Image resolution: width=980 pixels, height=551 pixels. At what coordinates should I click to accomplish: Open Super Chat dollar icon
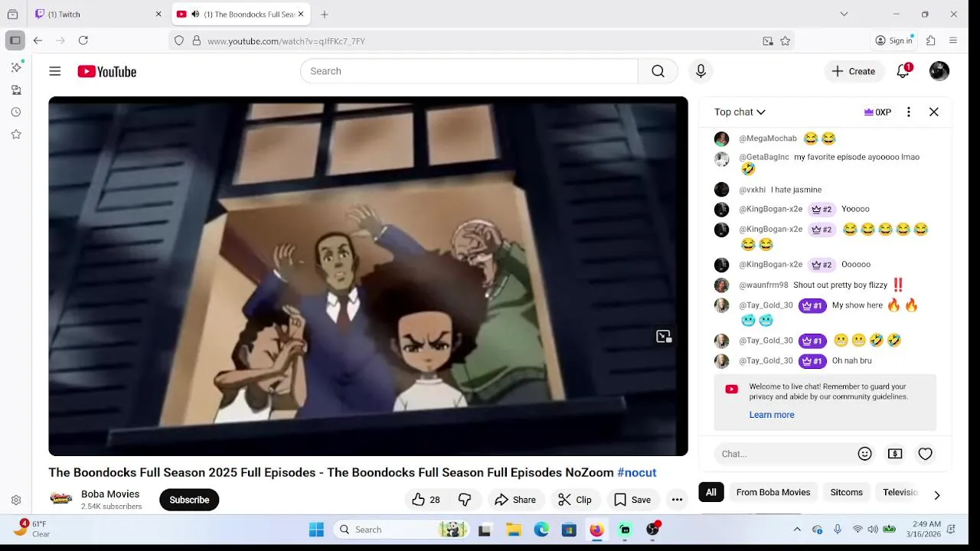click(895, 454)
